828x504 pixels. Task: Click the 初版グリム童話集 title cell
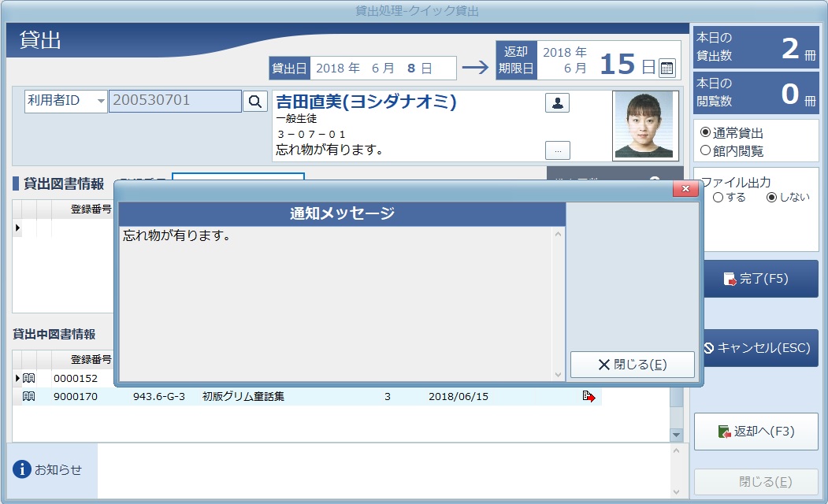243,396
